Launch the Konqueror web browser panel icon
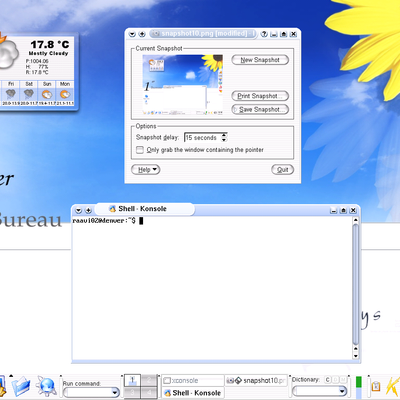The width and height of the screenshot is (400, 400). pyautogui.click(x=47, y=386)
